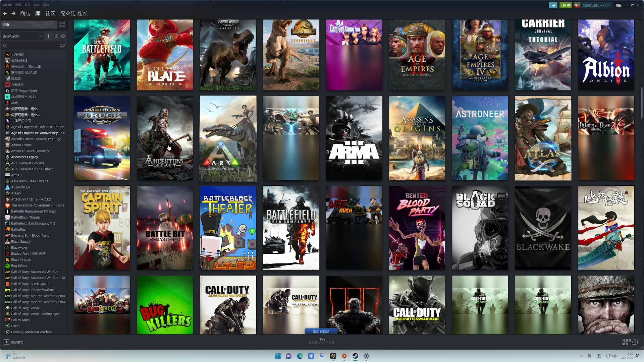Open Microsoft Edge from taskbar
Viewport: 644px width, 362px height.
300,356
